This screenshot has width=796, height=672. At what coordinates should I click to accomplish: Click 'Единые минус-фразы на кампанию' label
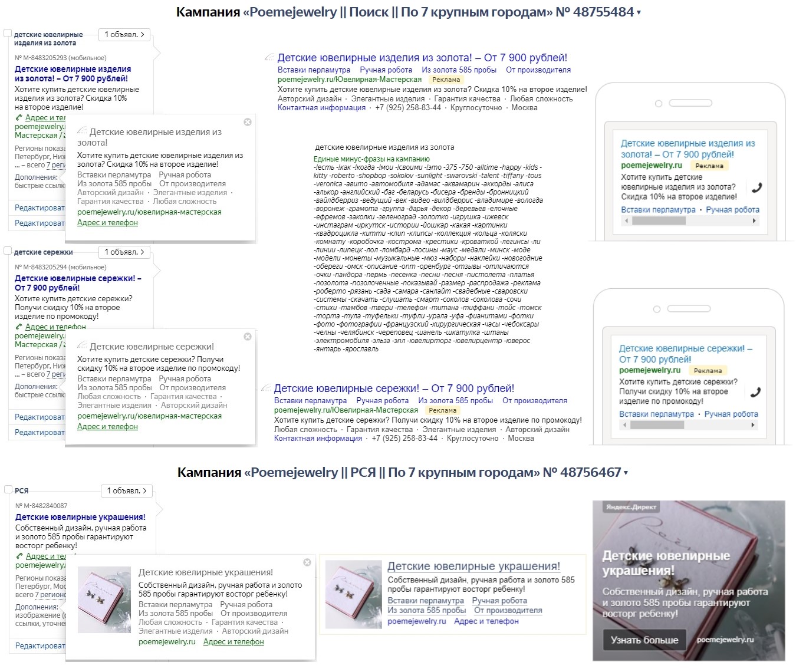pos(372,159)
